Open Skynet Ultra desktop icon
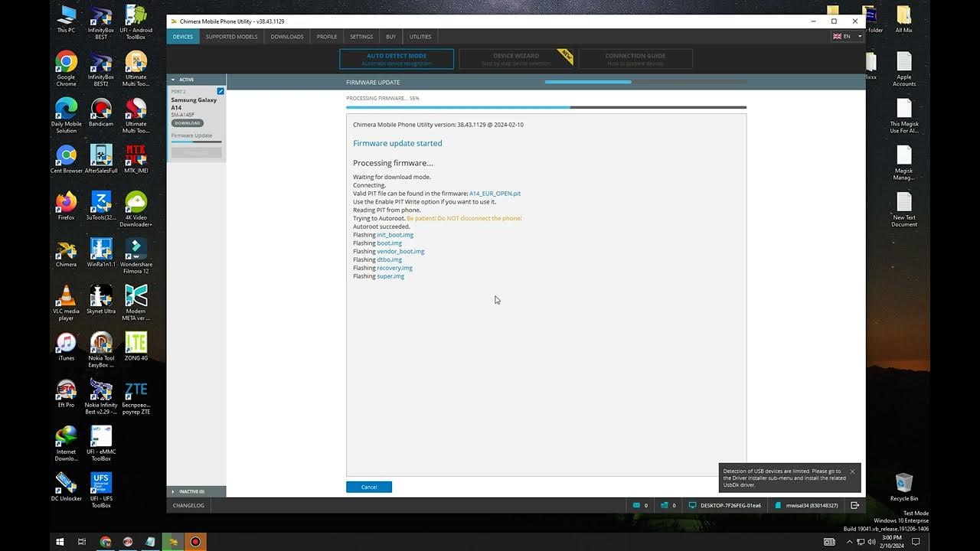The height and width of the screenshot is (551, 980). click(x=101, y=300)
